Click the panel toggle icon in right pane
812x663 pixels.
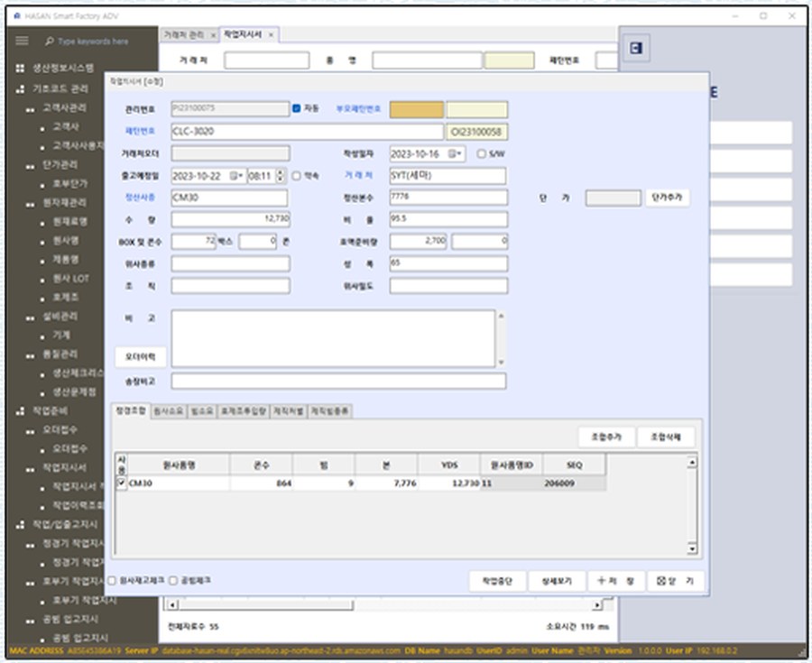point(636,48)
